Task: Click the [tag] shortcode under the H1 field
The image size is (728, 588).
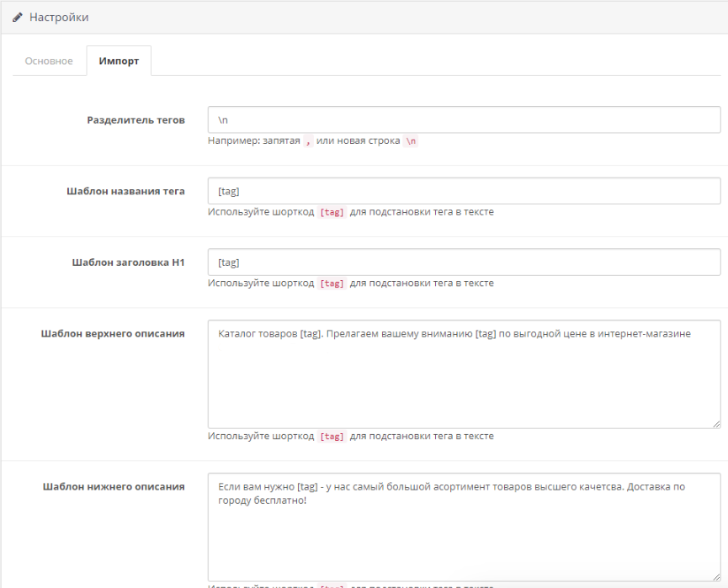Action: point(332,283)
